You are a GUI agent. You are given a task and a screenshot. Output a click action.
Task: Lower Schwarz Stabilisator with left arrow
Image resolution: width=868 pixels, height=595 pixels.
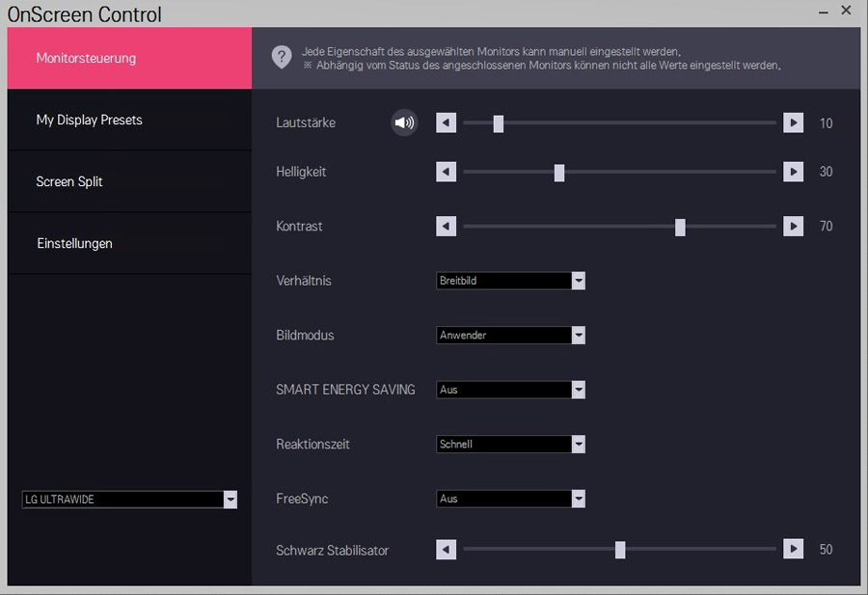pos(446,549)
